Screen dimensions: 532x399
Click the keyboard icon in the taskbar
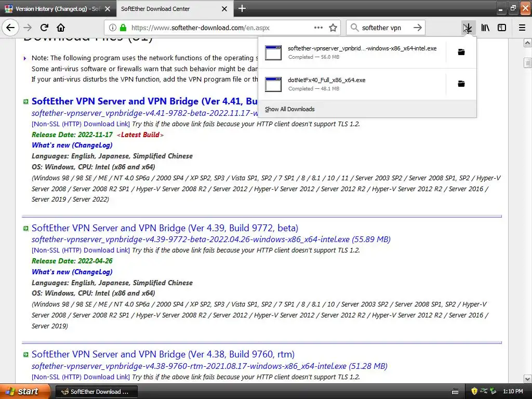point(455,392)
